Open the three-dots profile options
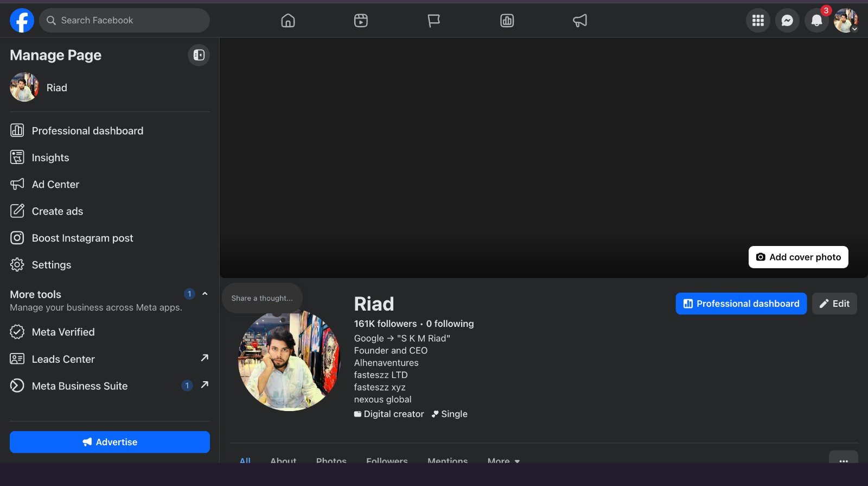Viewport: 868px width, 486px height. tap(844, 458)
